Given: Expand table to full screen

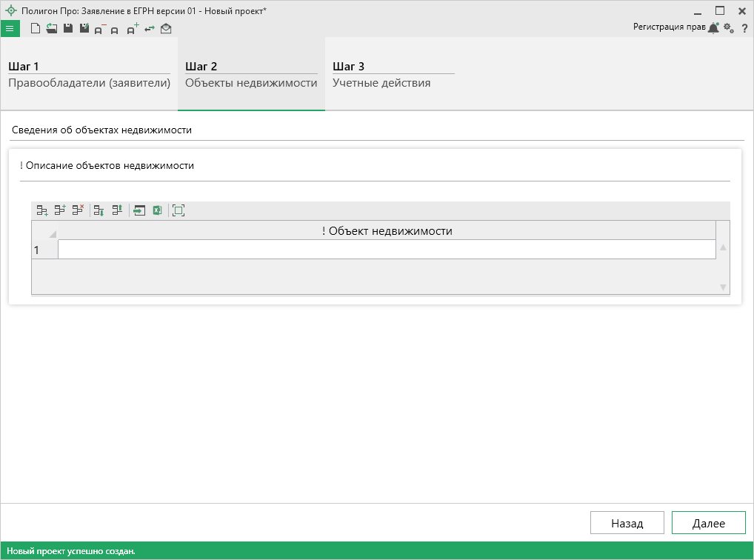Looking at the screenshot, I should [x=179, y=210].
